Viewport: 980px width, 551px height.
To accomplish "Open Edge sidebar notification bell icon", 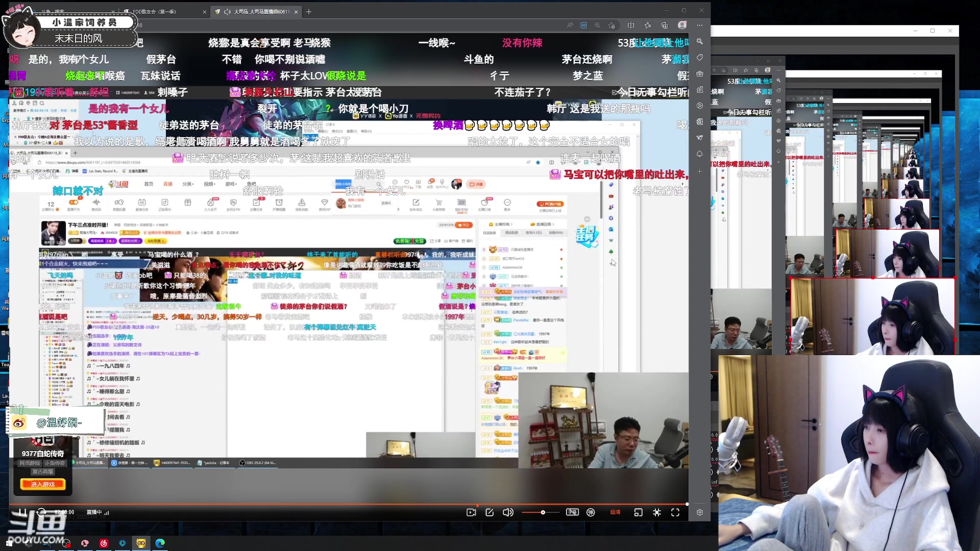I will (700, 154).
